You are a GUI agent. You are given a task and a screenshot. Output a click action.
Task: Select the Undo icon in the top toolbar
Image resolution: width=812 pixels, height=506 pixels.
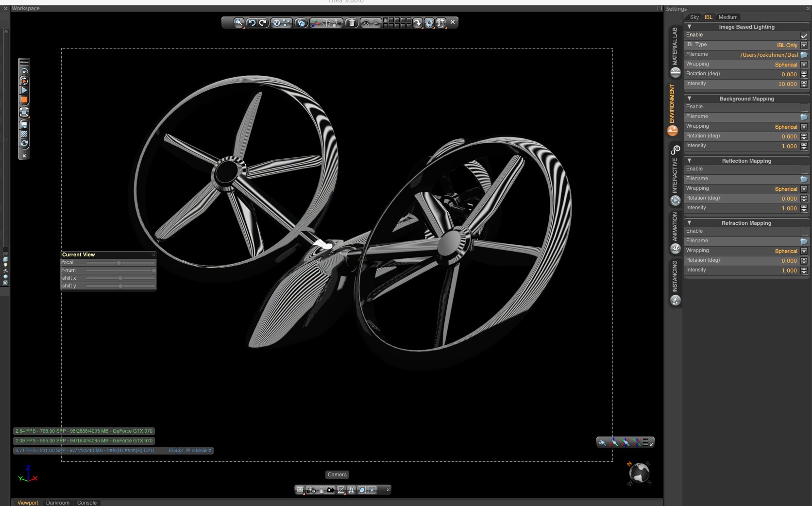(x=252, y=22)
